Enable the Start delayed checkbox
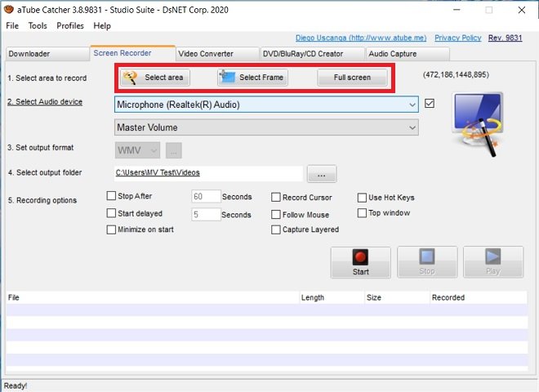The width and height of the screenshot is (539, 392). 111,213
